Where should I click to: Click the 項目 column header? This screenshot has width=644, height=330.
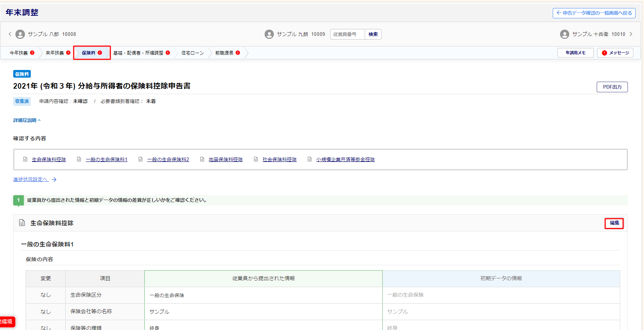click(105, 278)
